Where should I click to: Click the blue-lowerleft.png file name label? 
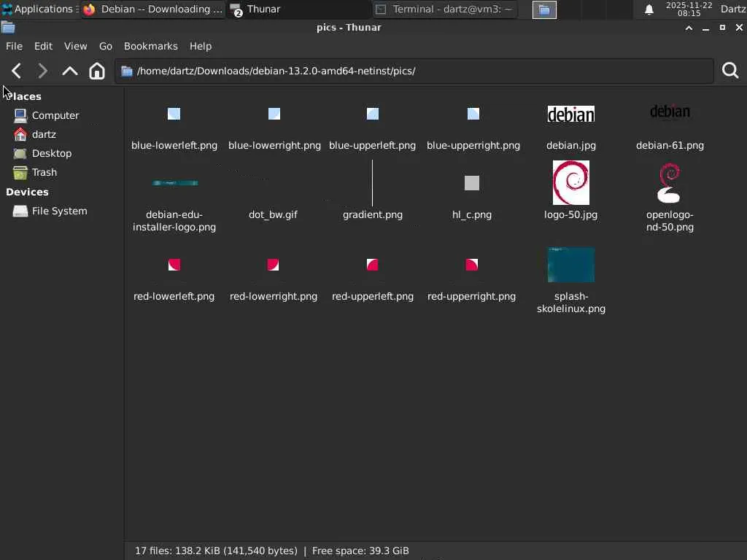pyautogui.click(x=174, y=145)
